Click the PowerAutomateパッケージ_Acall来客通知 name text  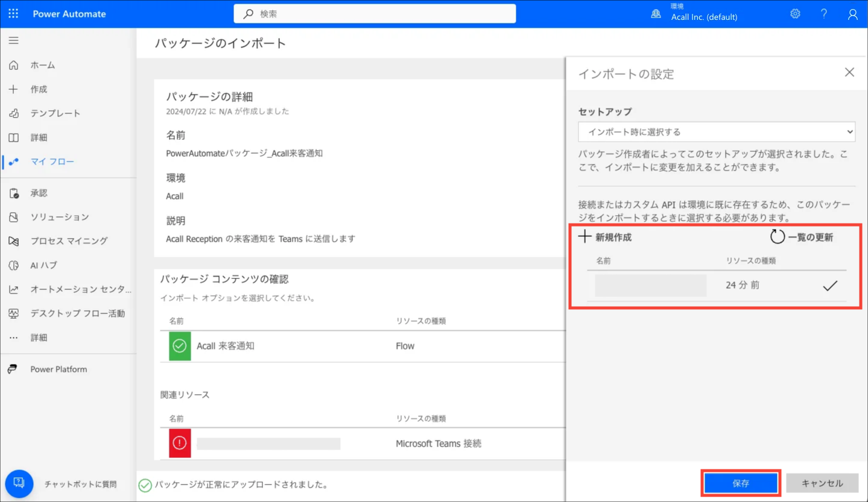click(244, 153)
